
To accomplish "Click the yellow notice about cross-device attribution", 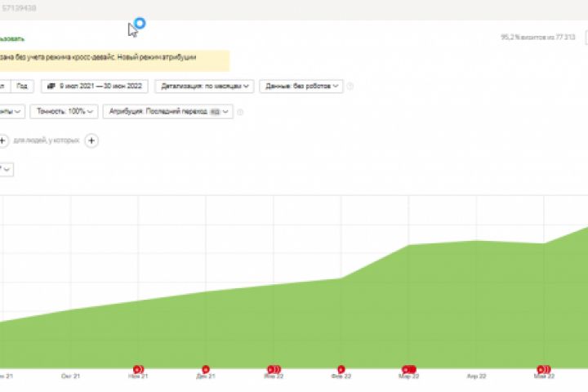I will coord(114,60).
